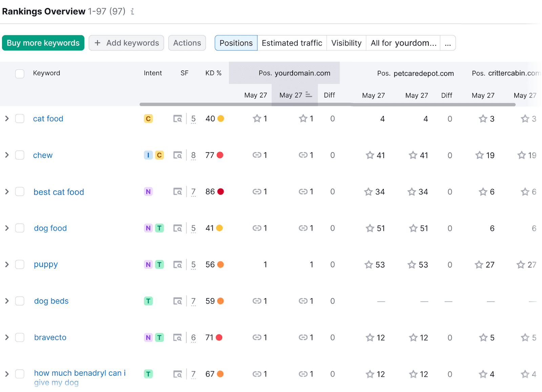Switch to the Estimated traffic tab

(292, 43)
